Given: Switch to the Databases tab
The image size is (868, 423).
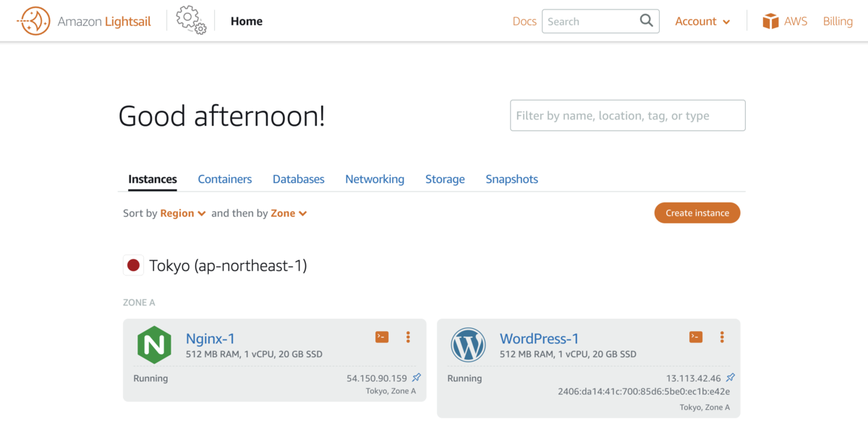Looking at the screenshot, I should [x=299, y=179].
